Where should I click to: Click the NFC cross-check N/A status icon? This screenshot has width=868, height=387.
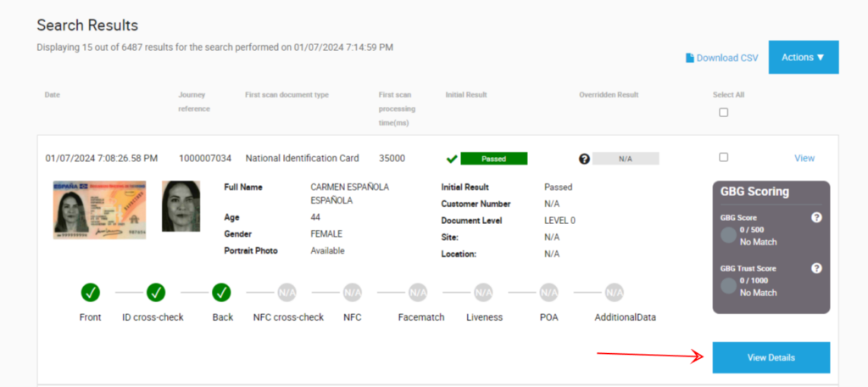(x=287, y=293)
